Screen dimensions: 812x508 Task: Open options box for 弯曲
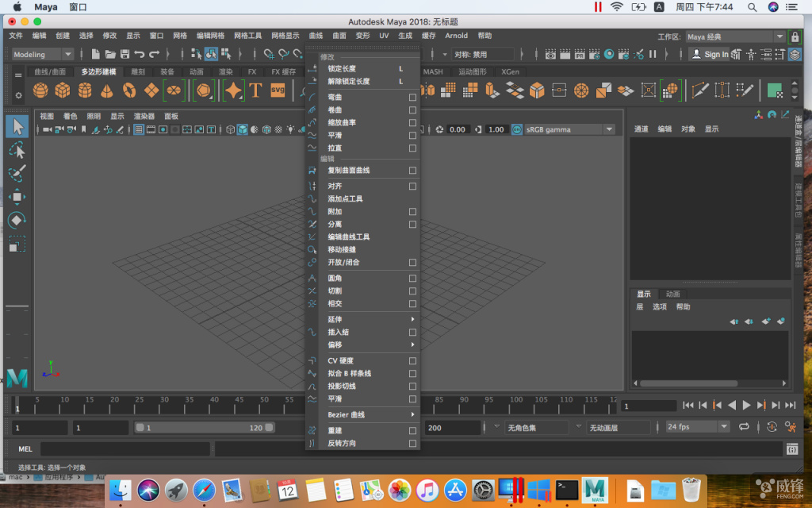pos(412,97)
